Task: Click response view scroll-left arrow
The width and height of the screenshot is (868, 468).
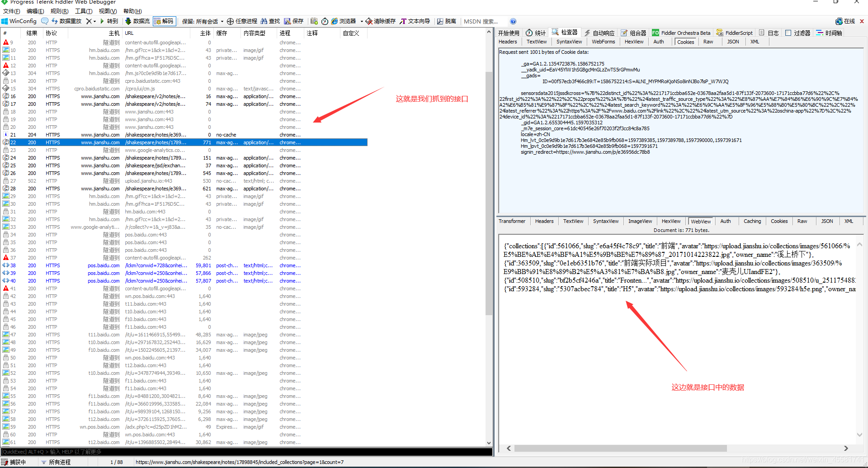Action: [x=509, y=448]
